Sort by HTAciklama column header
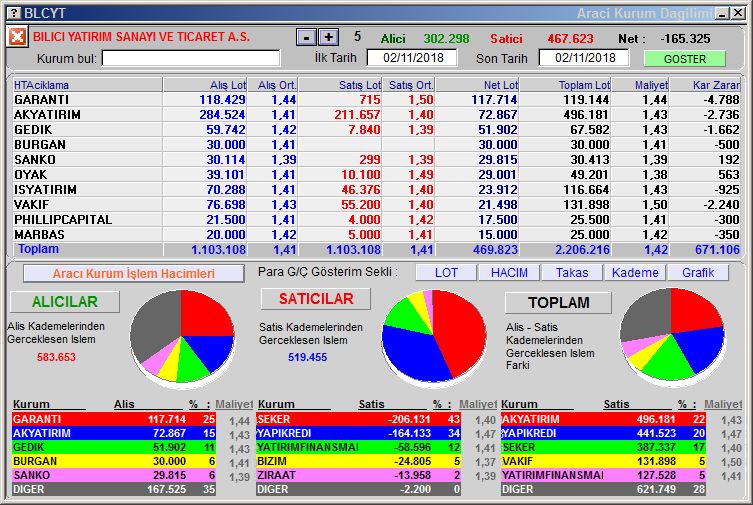The width and height of the screenshot is (753, 505). click(x=87, y=85)
